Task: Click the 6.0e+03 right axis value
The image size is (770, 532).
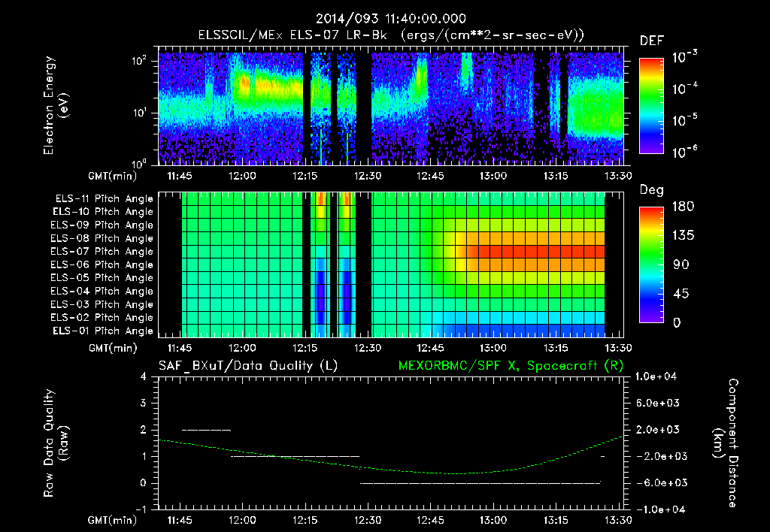Action: point(656,403)
